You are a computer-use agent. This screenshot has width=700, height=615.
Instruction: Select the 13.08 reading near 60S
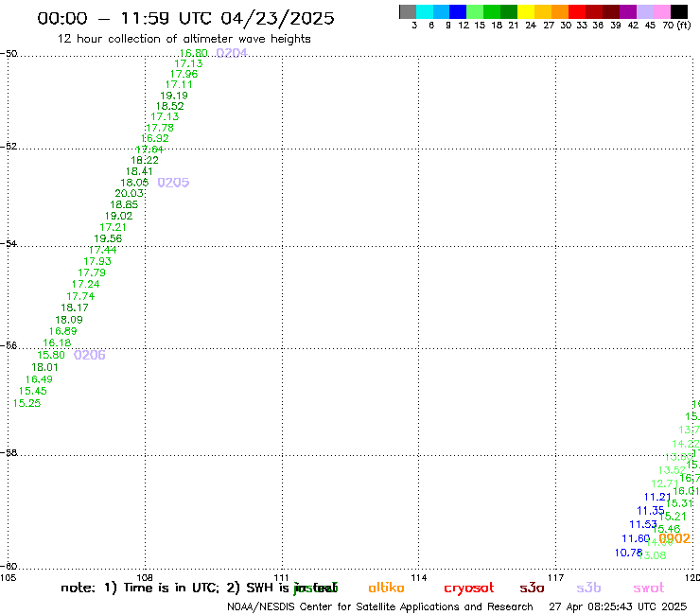tap(653, 555)
